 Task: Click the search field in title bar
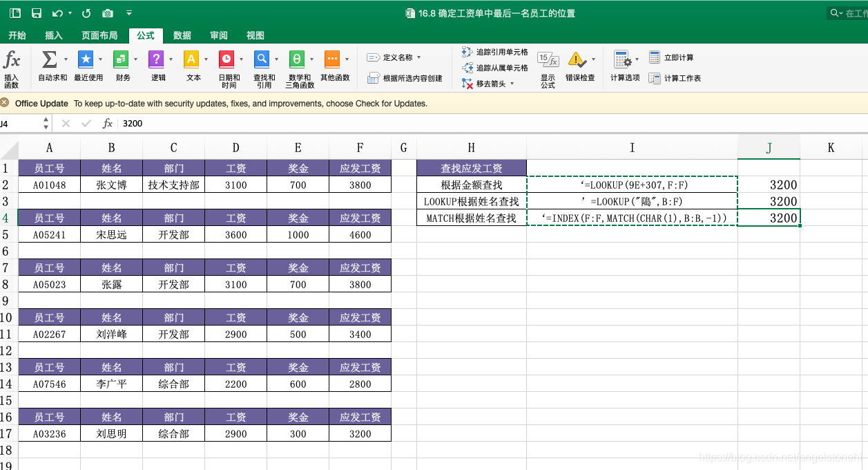click(847, 13)
